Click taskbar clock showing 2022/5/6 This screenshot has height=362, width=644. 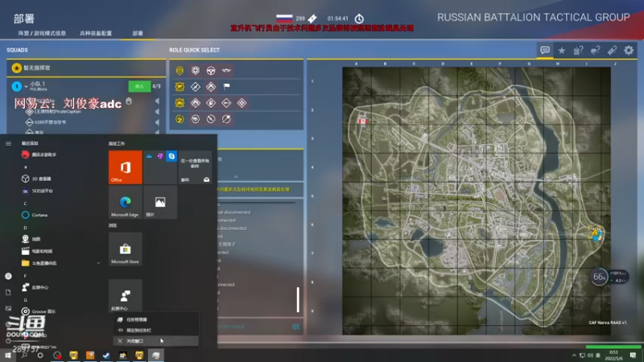(614, 356)
